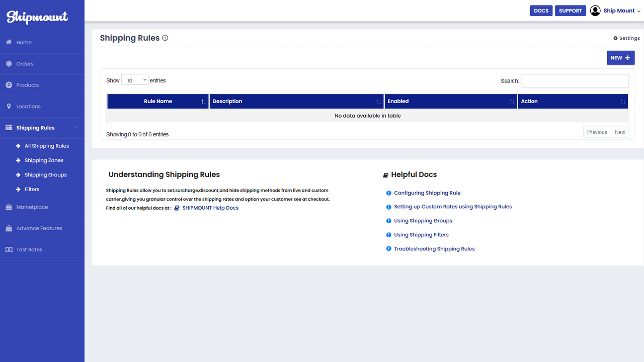This screenshot has height=362, width=644.
Task: Navigate to Home via sidebar icon
Action: (x=8, y=42)
